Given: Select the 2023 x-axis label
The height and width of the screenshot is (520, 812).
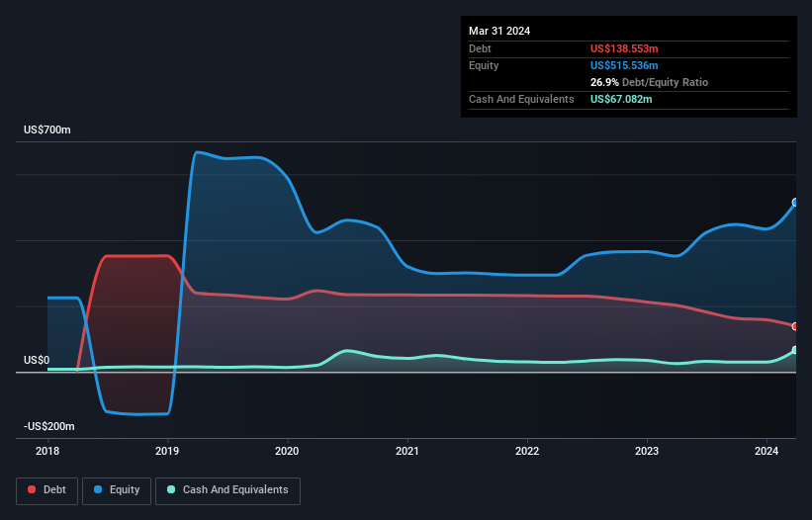Looking at the screenshot, I should pos(647,451).
